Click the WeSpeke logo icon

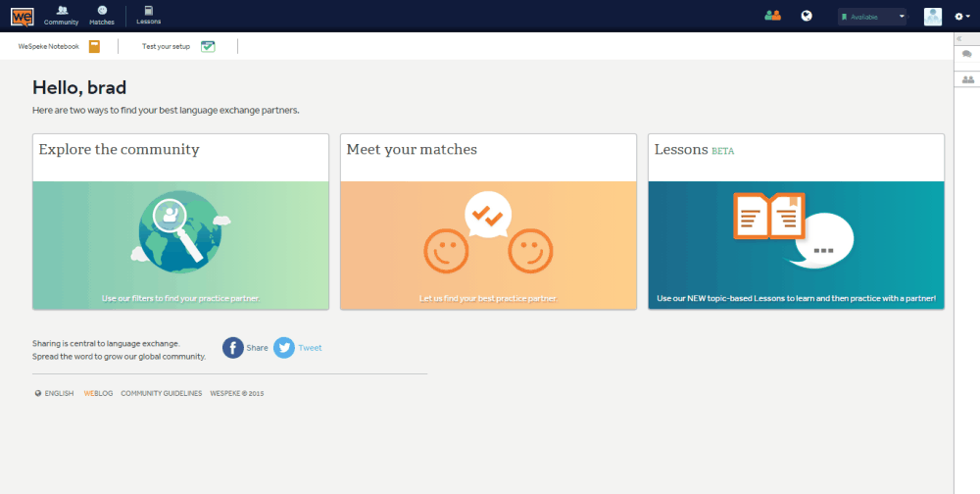click(22, 17)
